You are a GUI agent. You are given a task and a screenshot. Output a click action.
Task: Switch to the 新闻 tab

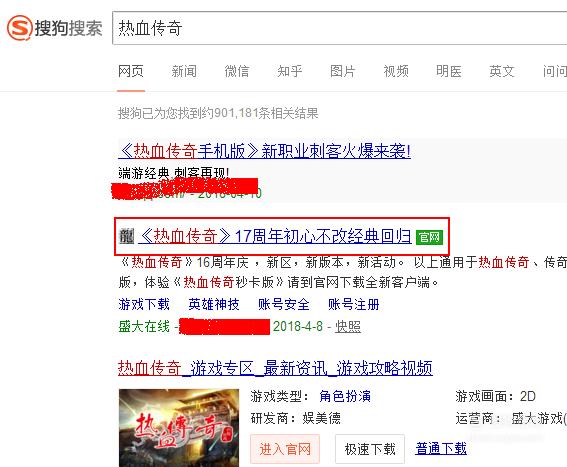[x=184, y=71]
